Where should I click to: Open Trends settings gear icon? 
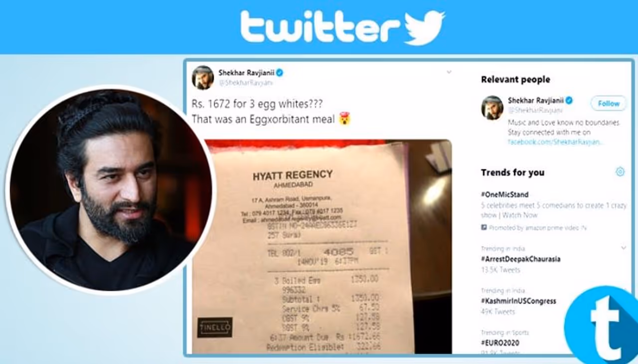point(620,172)
